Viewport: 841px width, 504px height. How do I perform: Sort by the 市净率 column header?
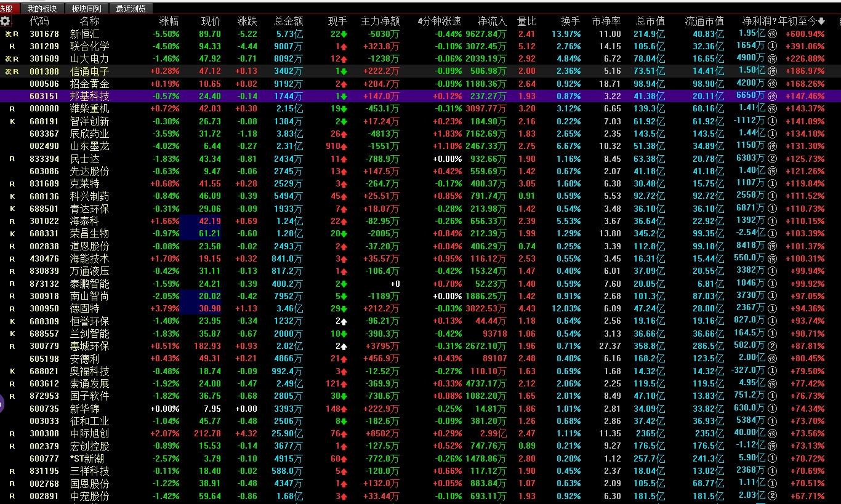[x=606, y=22]
